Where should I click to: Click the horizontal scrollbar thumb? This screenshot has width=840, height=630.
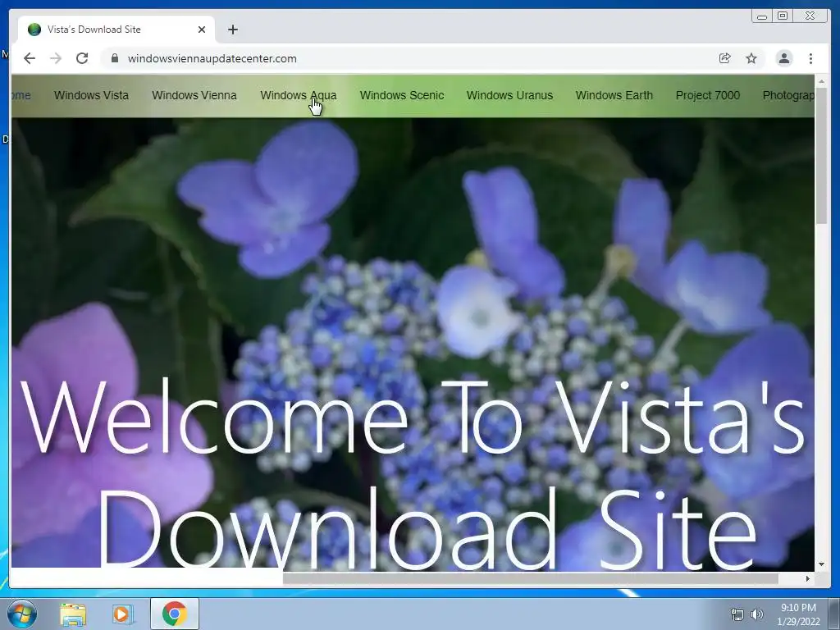click(531, 578)
